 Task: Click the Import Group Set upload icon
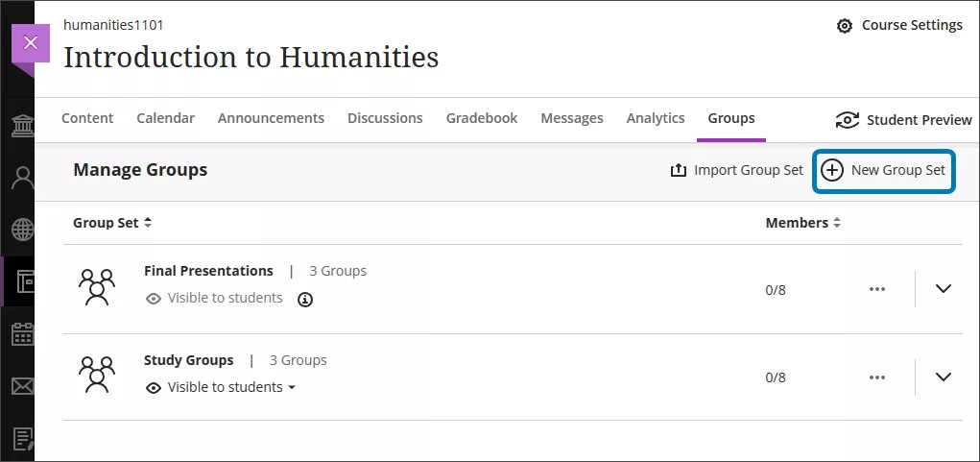click(679, 170)
